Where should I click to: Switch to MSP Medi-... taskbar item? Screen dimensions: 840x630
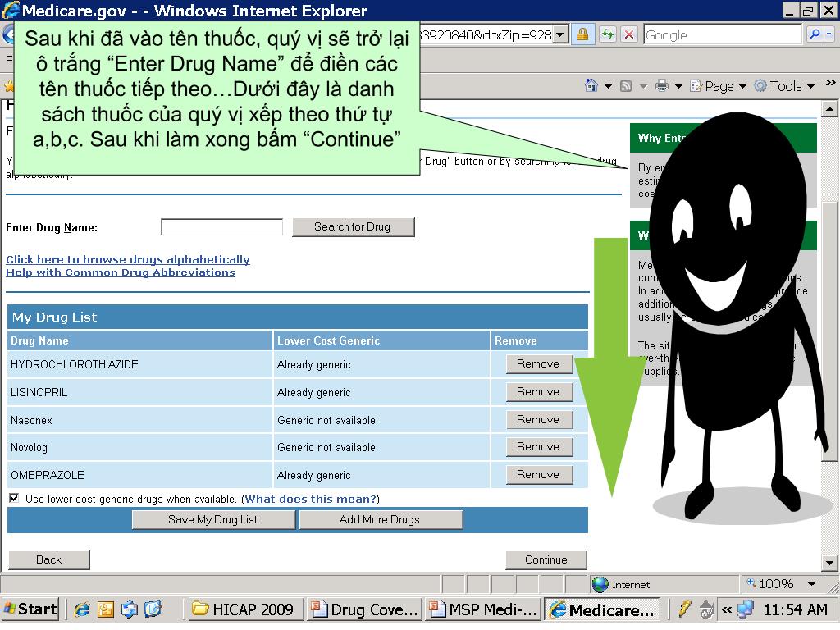click(x=483, y=609)
